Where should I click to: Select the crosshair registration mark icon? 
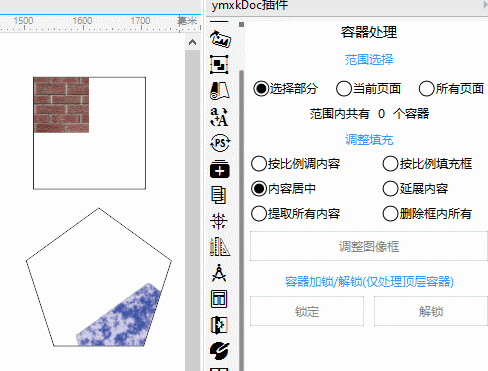(x=219, y=221)
